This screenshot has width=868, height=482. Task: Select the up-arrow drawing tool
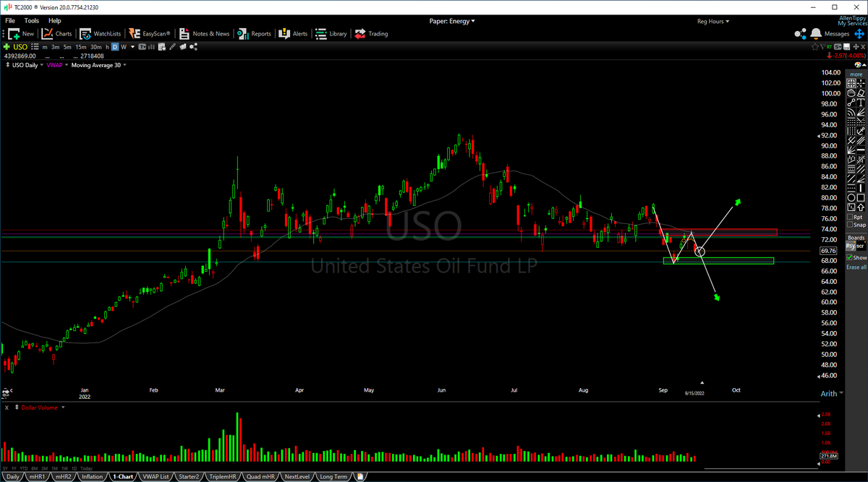[x=861, y=207]
